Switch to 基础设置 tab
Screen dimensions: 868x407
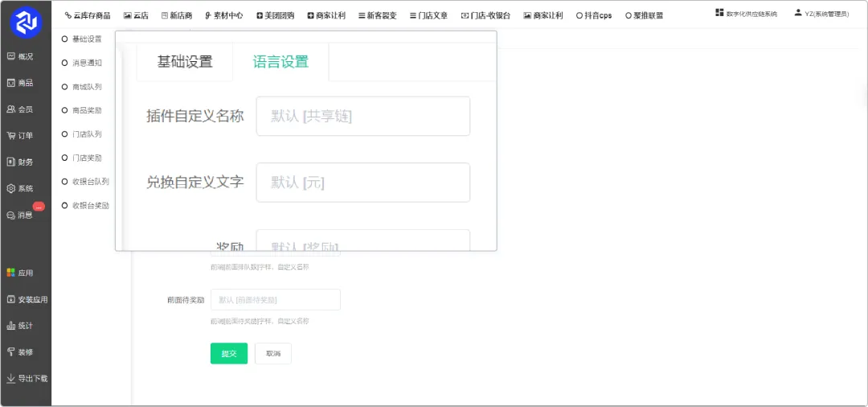pyautogui.click(x=185, y=61)
